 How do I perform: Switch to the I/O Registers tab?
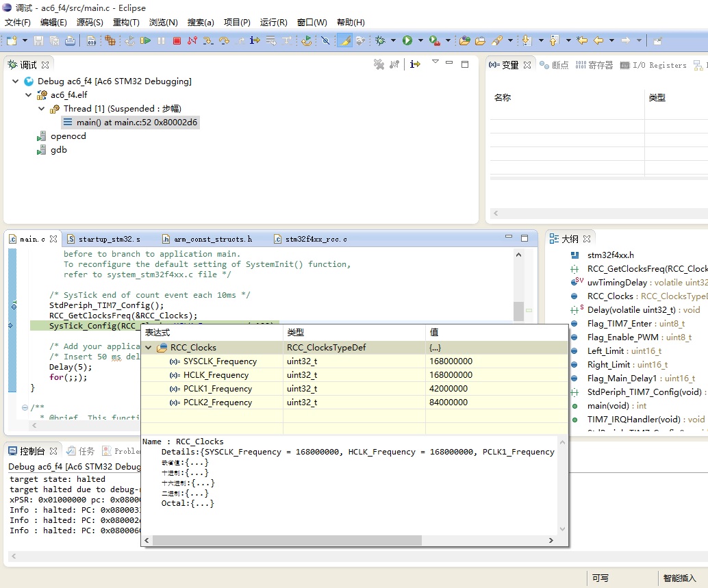click(x=653, y=65)
